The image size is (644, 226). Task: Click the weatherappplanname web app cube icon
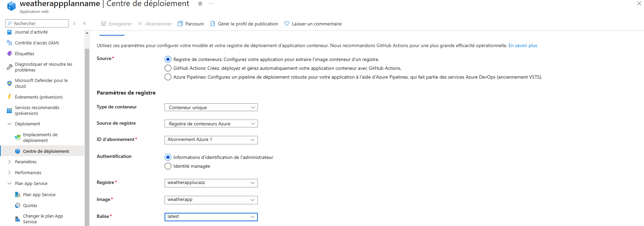coord(11,6)
